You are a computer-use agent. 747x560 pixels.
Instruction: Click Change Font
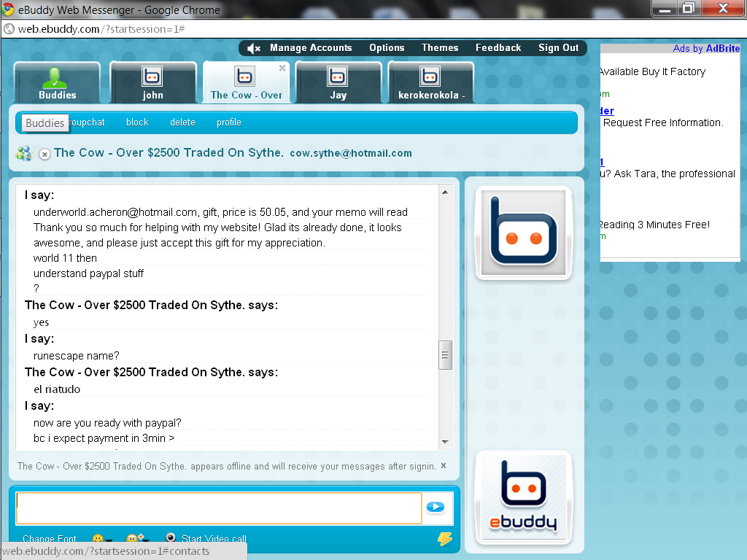[x=50, y=539]
